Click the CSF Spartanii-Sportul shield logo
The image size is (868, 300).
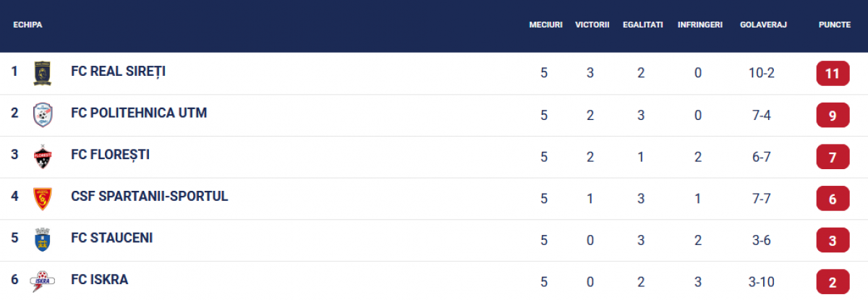43,198
